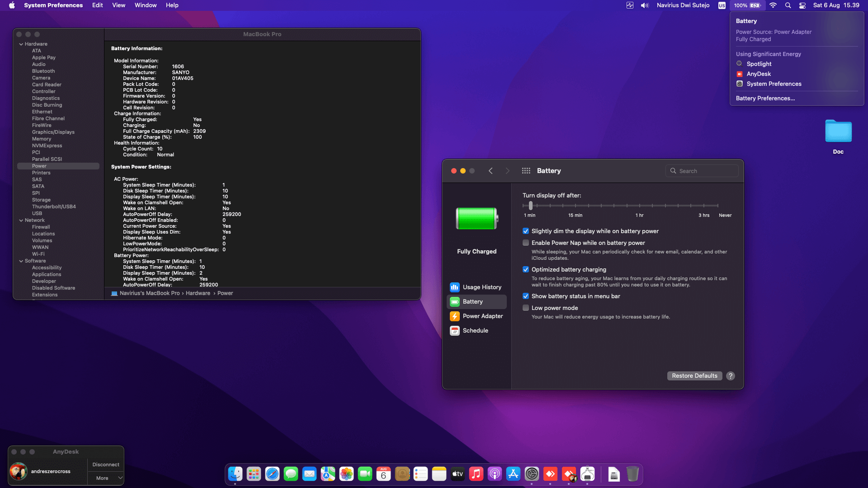Image resolution: width=868 pixels, height=488 pixels.
Task: Select Power Adapter sidebar icon
Action: pyautogui.click(x=455, y=316)
